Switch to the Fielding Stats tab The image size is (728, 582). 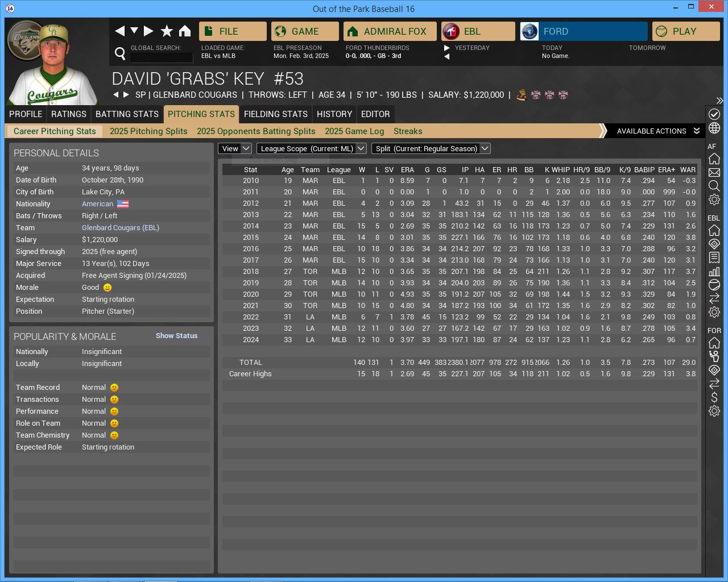[275, 114]
